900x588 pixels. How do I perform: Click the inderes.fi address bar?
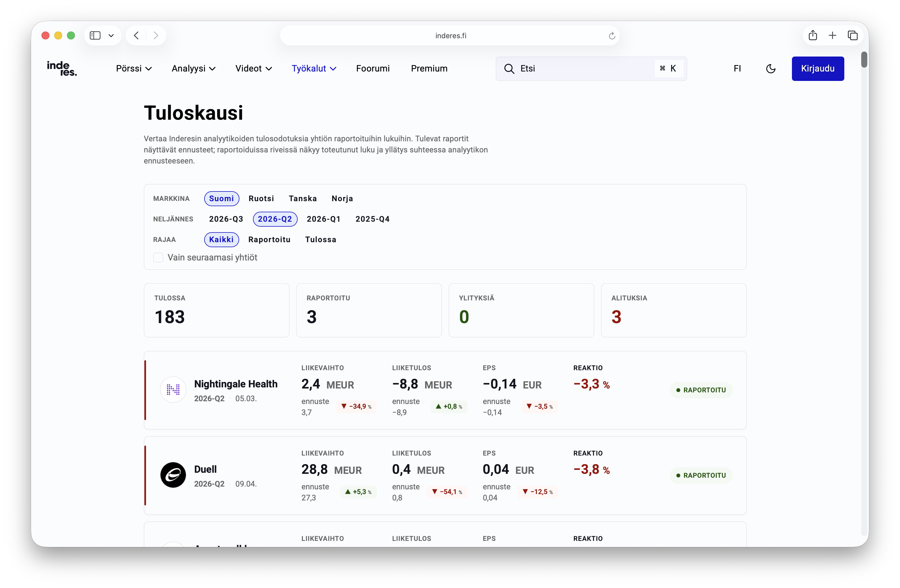coord(450,35)
